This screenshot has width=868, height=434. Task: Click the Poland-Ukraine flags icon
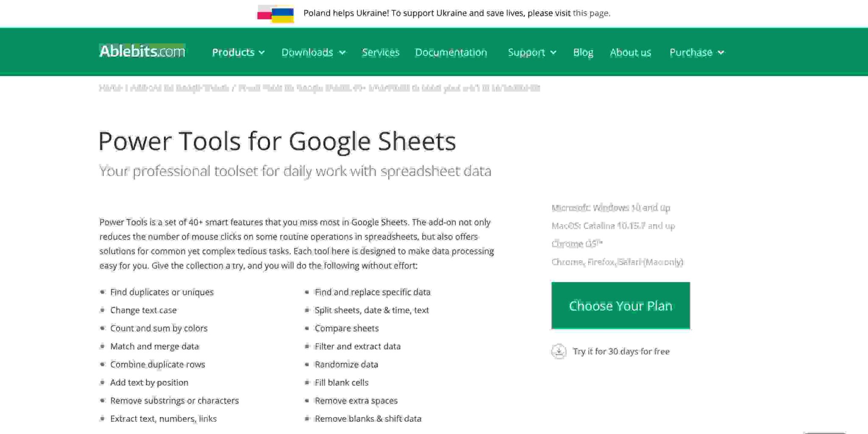(x=275, y=14)
